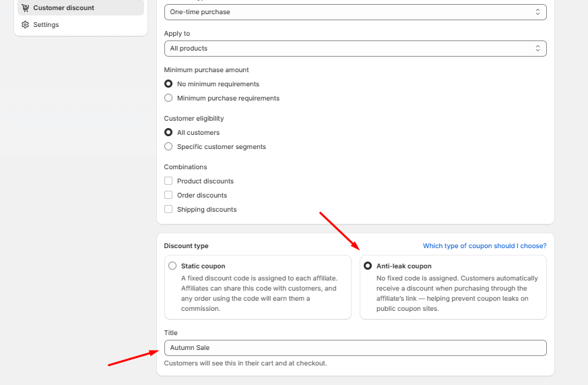The image size is (588, 385).
Task: Open the One-time purchase dropdown
Action: click(x=355, y=12)
